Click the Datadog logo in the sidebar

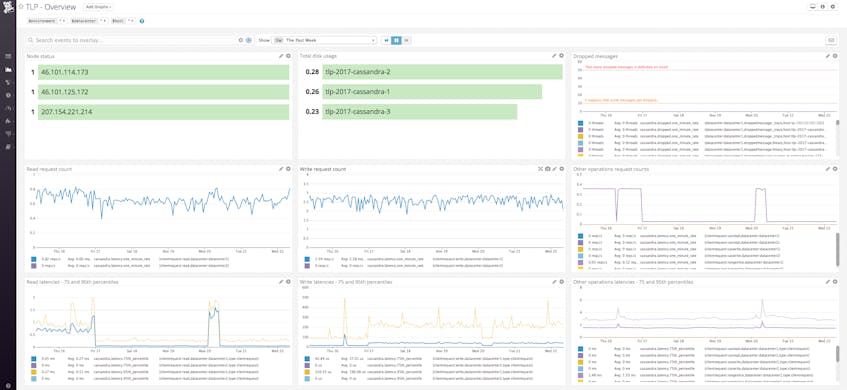tap(8, 8)
